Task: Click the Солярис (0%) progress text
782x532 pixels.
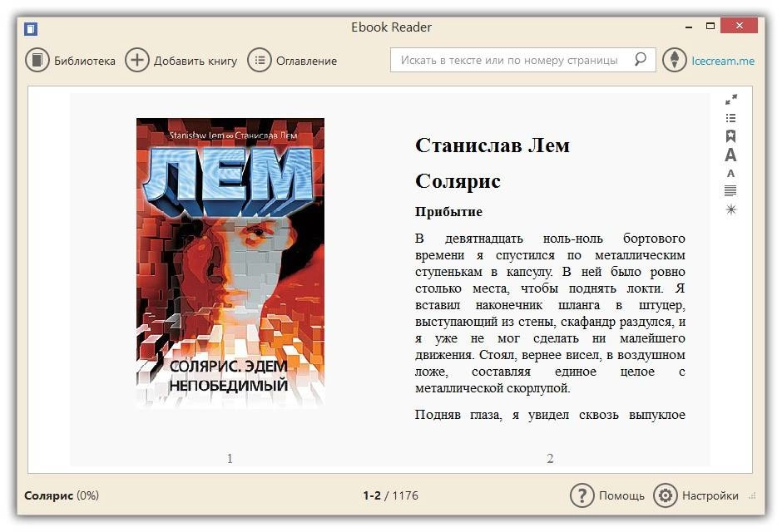Action: tap(62, 495)
